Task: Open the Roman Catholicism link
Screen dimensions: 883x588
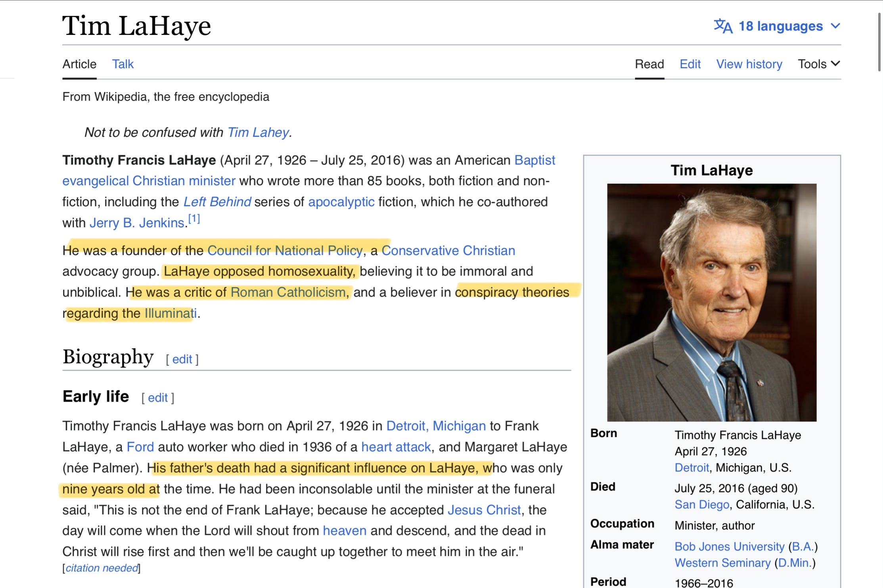Action: [x=288, y=292]
